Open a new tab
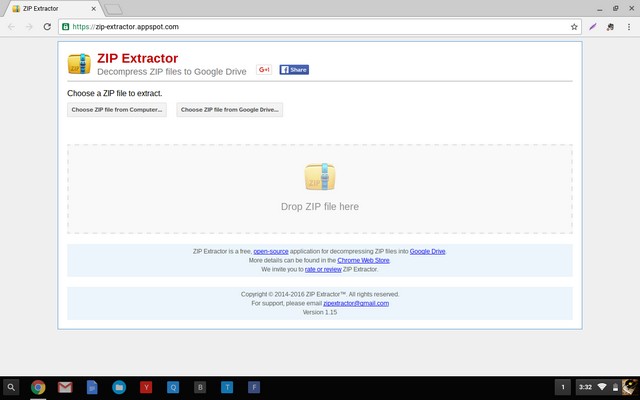The height and width of the screenshot is (400, 640). [x=113, y=9]
